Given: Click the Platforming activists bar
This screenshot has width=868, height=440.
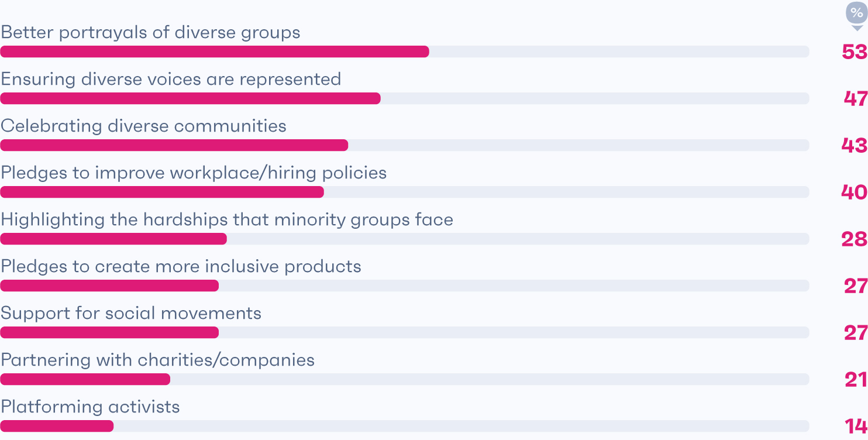Looking at the screenshot, I should (405, 426).
